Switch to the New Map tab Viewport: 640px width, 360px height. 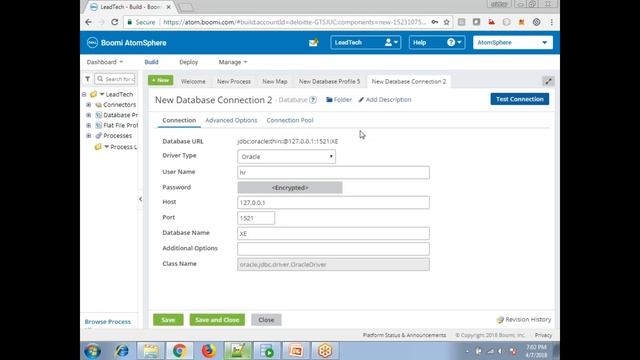tap(275, 82)
